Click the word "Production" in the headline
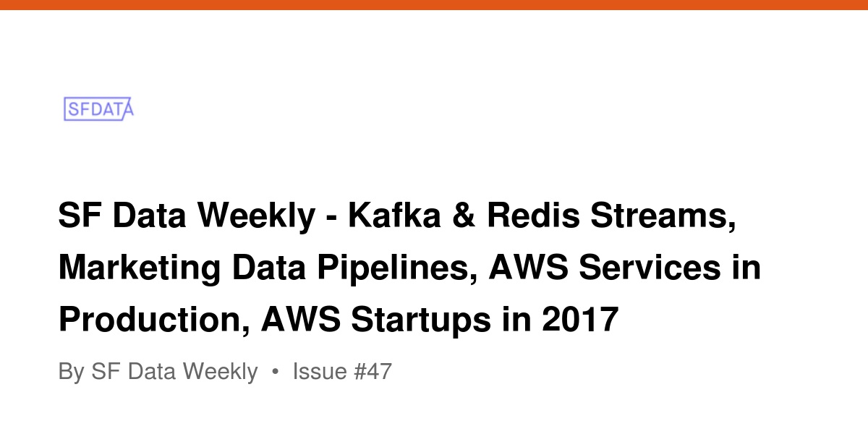Image resolution: width=868 pixels, height=434 pixels. 152,320
